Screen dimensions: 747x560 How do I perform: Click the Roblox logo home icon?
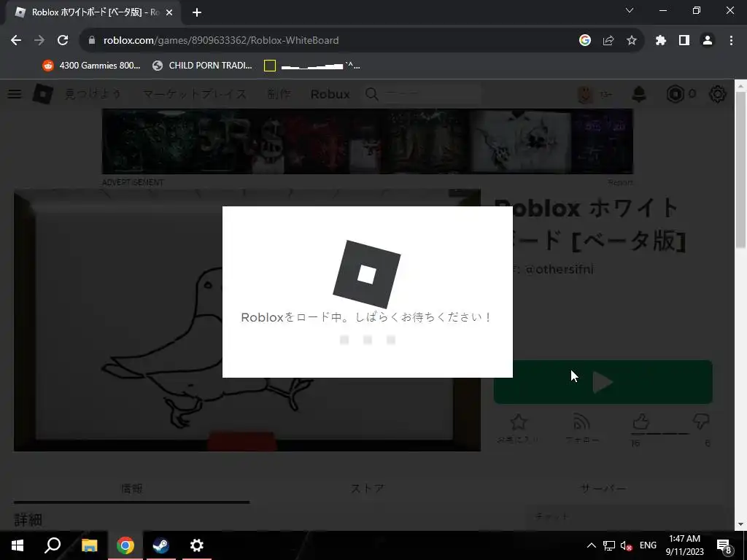(x=43, y=94)
